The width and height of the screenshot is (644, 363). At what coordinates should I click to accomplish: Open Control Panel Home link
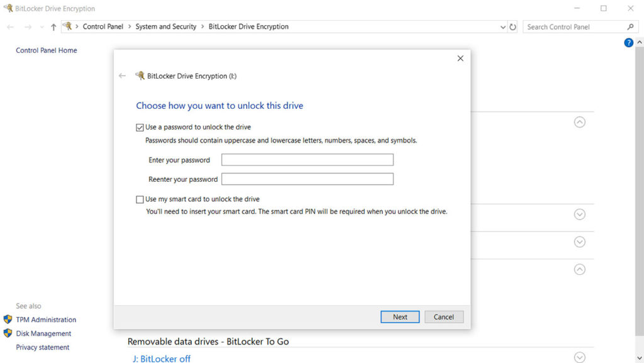coord(47,50)
